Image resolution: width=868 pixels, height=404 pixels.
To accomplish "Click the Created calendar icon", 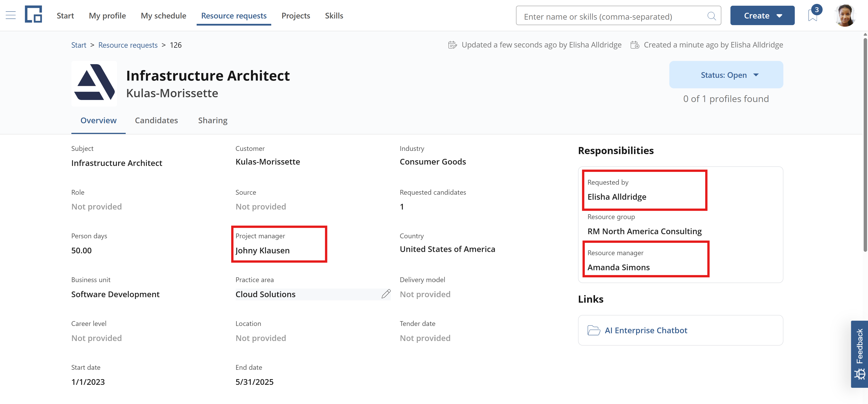I will pyautogui.click(x=635, y=45).
